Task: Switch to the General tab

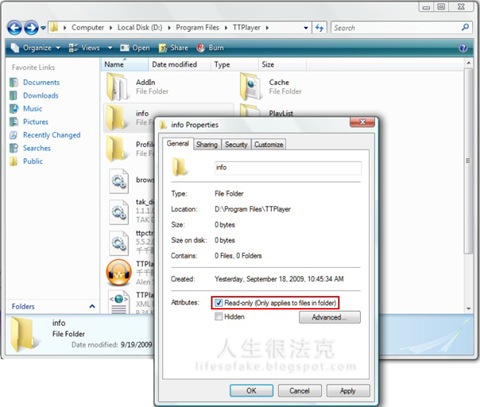Action: pos(178,144)
